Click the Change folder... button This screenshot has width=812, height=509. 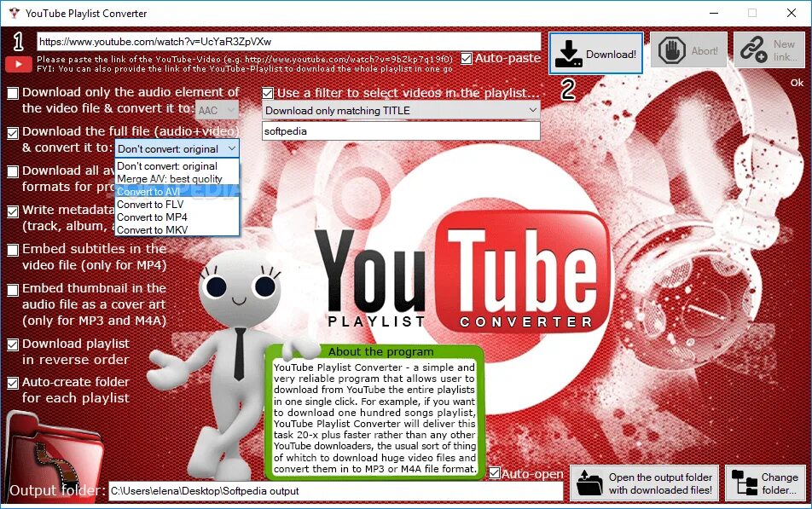pos(765,483)
